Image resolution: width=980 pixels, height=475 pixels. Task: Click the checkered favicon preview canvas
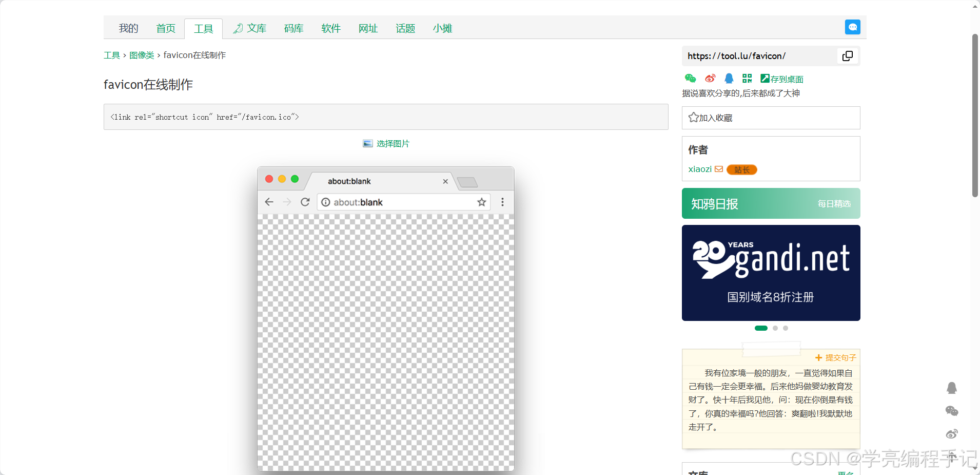tap(386, 343)
